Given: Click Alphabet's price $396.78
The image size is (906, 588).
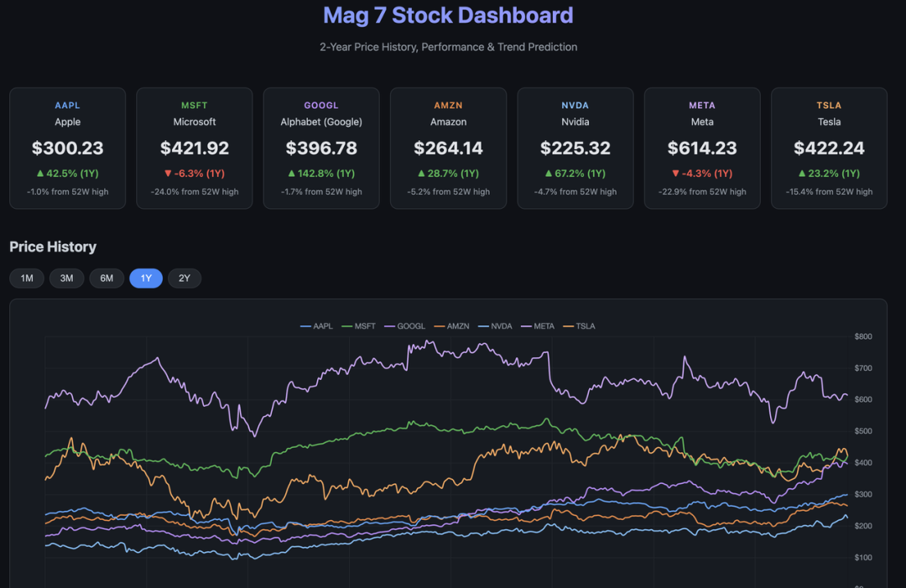Looking at the screenshot, I should (x=321, y=148).
